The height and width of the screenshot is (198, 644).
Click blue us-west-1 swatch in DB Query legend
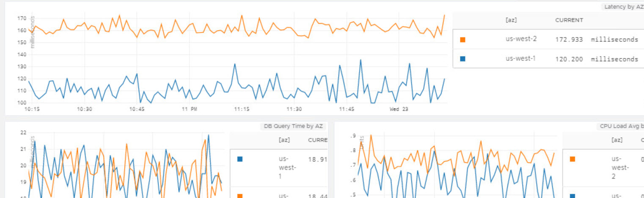coord(240,159)
